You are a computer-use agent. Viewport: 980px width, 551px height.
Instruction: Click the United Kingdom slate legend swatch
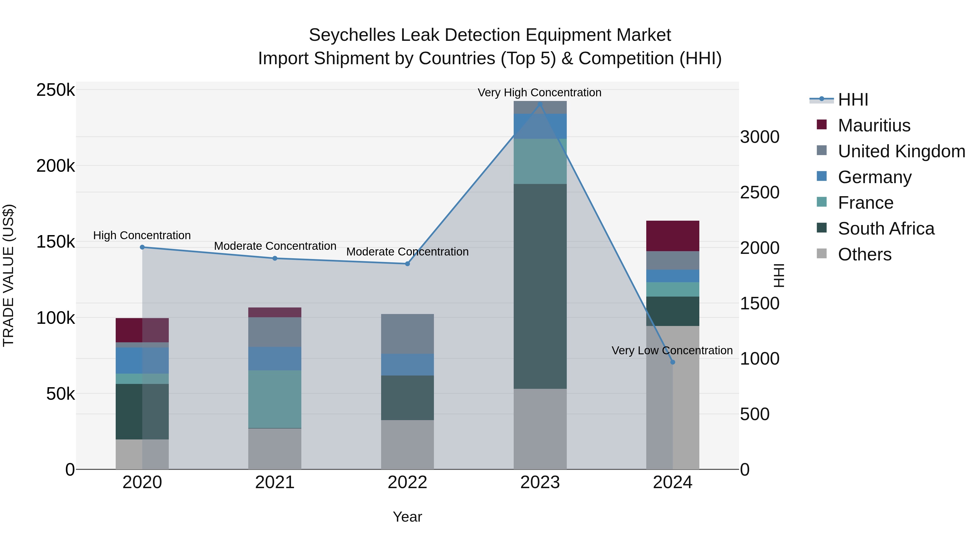(x=822, y=150)
